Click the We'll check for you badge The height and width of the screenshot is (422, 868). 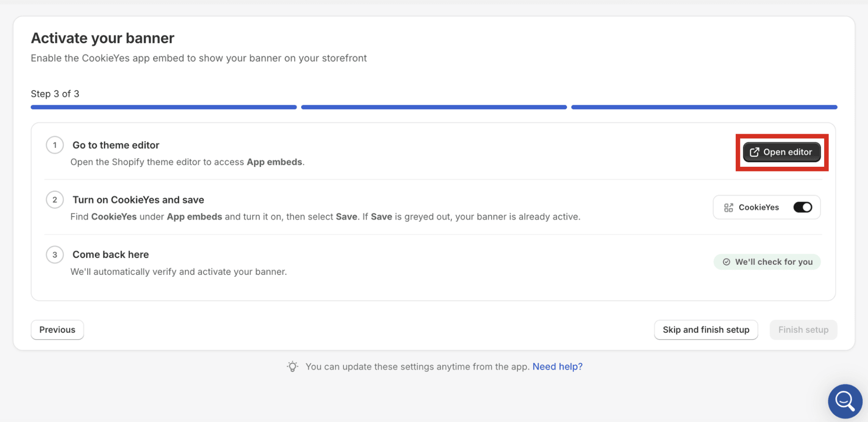click(767, 262)
